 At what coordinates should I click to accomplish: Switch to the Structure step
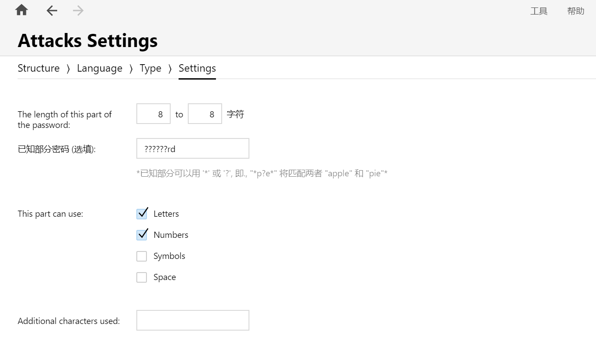pos(39,68)
